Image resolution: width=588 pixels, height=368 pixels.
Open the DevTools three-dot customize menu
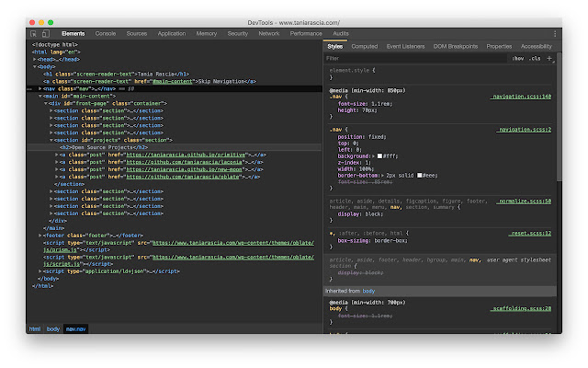554,33
